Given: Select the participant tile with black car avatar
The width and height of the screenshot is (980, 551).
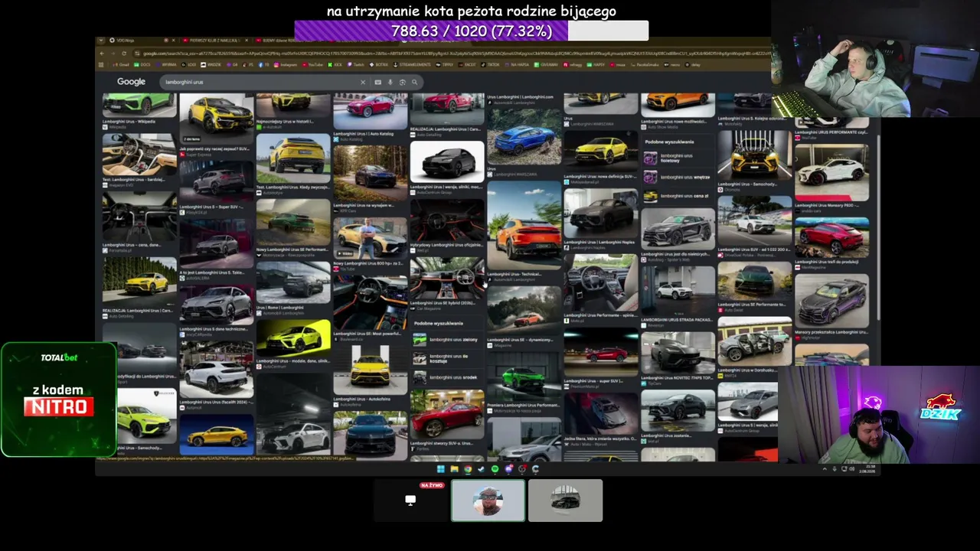Looking at the screenshot, I should [566, 500].
